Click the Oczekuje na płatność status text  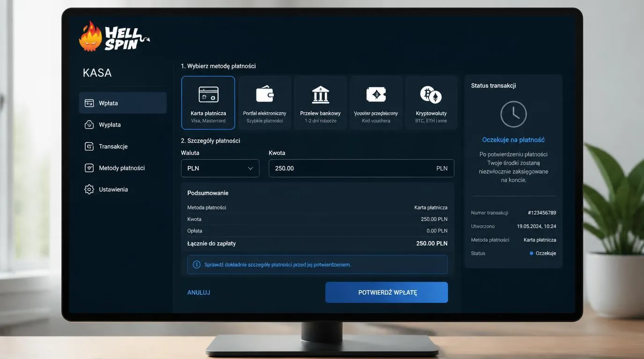tap(513, 140)
